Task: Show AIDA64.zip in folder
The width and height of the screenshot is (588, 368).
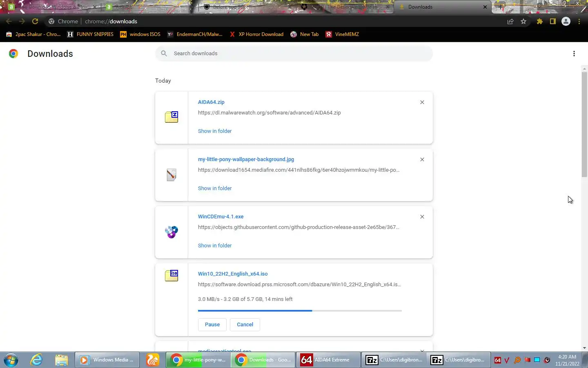Action: pyautogui.click(x=215, y=131)
